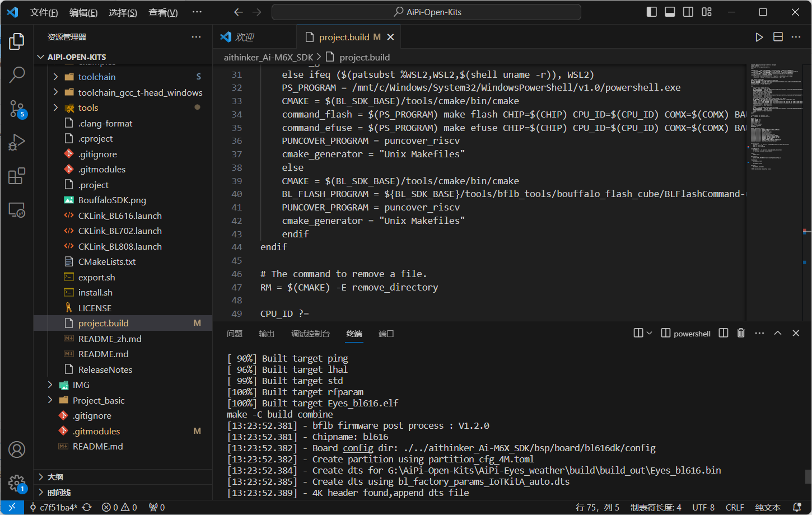812x515 pixels.
Task: Open the Remote Explorer view
Action: pos(17,210)
